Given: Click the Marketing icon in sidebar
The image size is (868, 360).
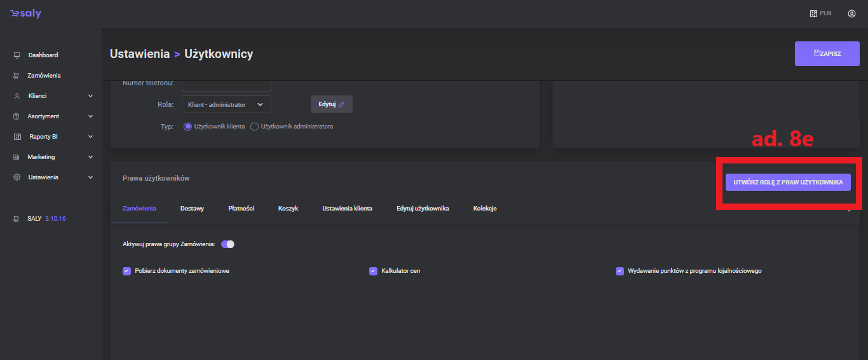Looking at the screenshot, I should coord(17,157).
